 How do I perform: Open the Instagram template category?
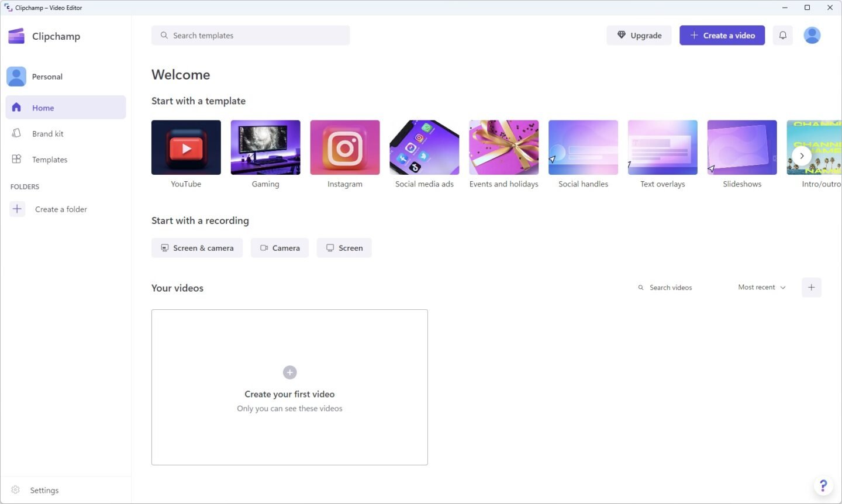coord(345,147)
